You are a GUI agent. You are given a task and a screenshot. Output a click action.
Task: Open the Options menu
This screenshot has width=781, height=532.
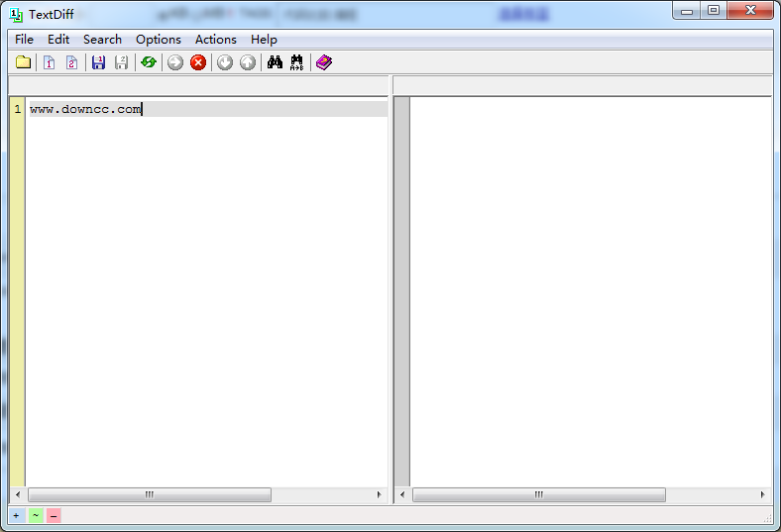[159, 40]
